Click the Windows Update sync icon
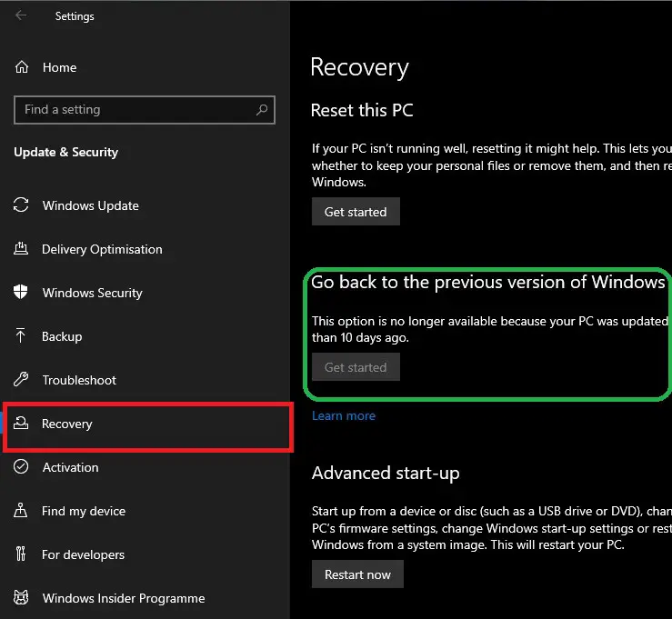Screen dimensions: 672x619 (x=21, y=205)
